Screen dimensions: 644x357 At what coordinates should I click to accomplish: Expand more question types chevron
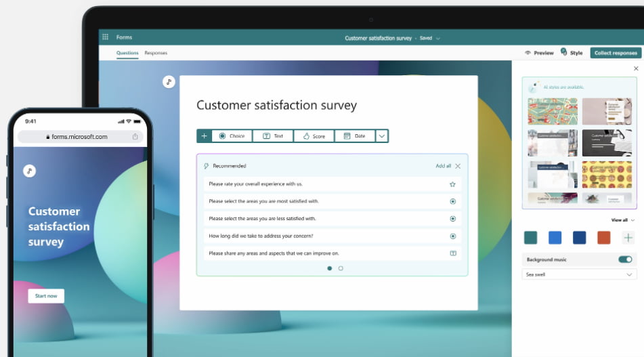click(x=382, y=136)
